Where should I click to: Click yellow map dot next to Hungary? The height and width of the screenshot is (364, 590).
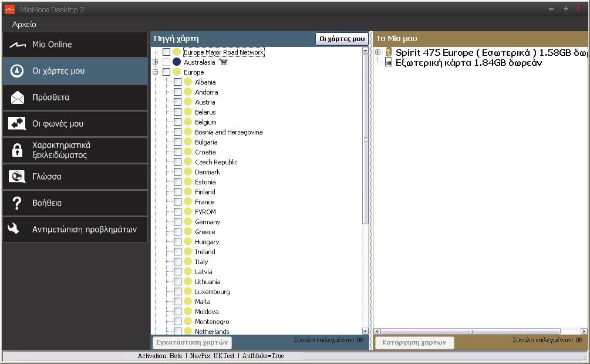188,241
